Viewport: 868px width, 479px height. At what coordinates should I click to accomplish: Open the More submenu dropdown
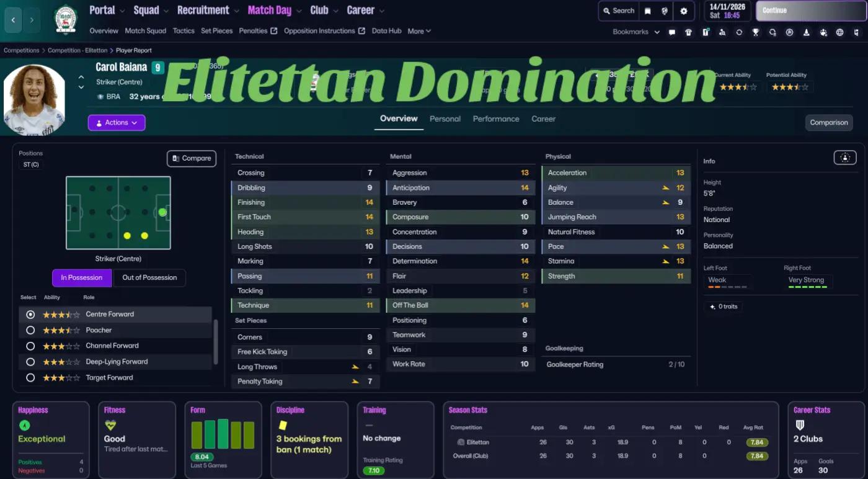pyautogui.click(x=418, y=31)
